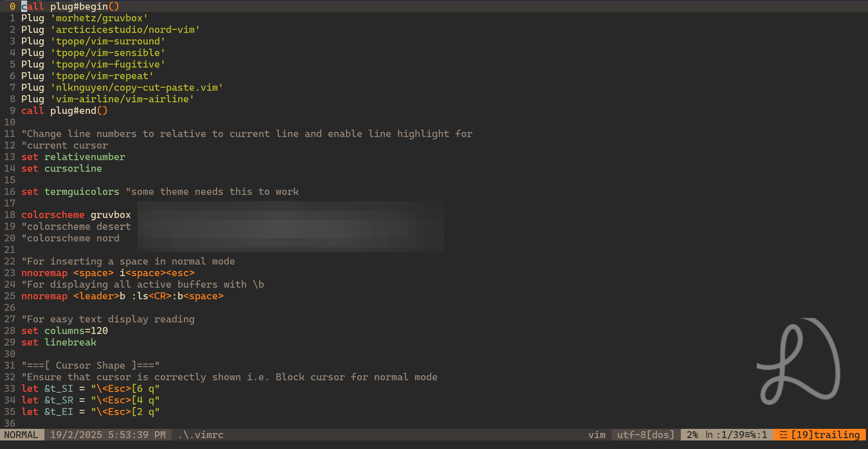Click the "Change line numbers to relative" comment
Screen dimensions: 868x449
[247, 134]
